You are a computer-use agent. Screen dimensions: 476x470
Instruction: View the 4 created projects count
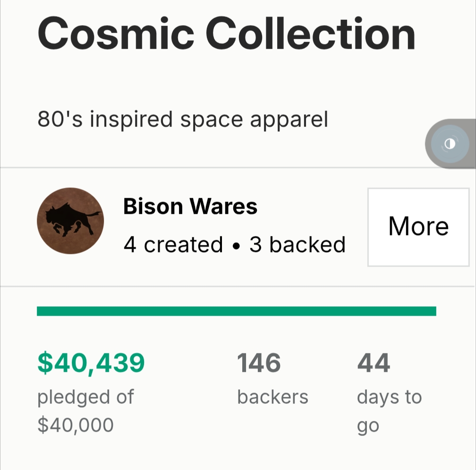tap(173, 244)
